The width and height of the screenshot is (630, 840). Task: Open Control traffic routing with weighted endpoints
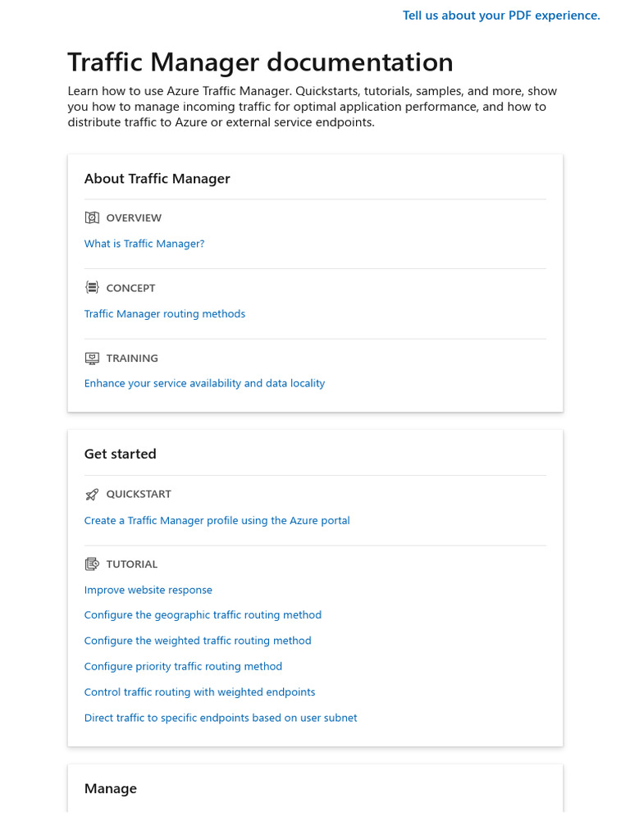pos(199,692)
